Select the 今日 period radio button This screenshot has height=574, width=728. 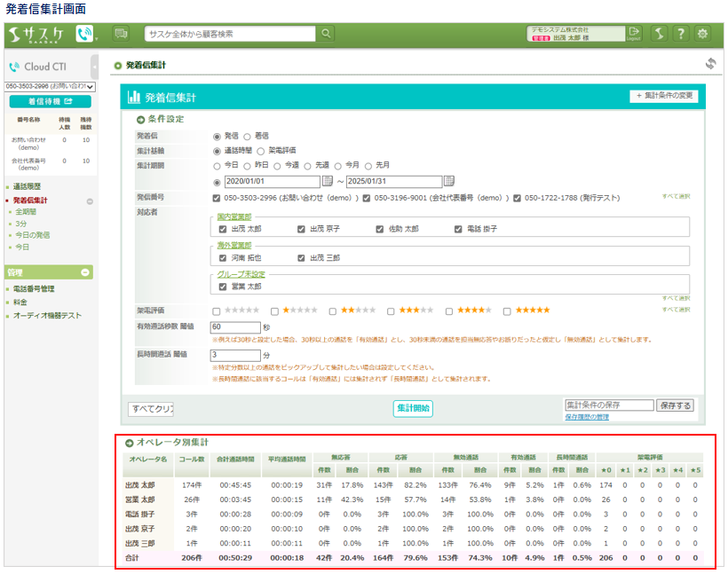[x=217, y=166]
